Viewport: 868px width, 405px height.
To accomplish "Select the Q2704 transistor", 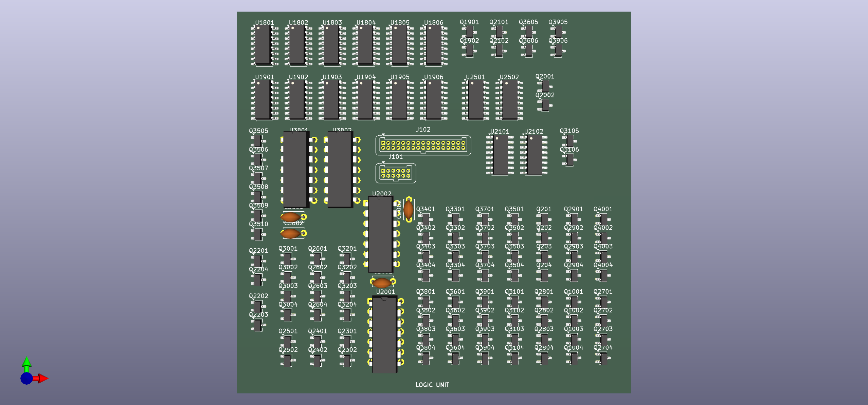I will (603, 358).
